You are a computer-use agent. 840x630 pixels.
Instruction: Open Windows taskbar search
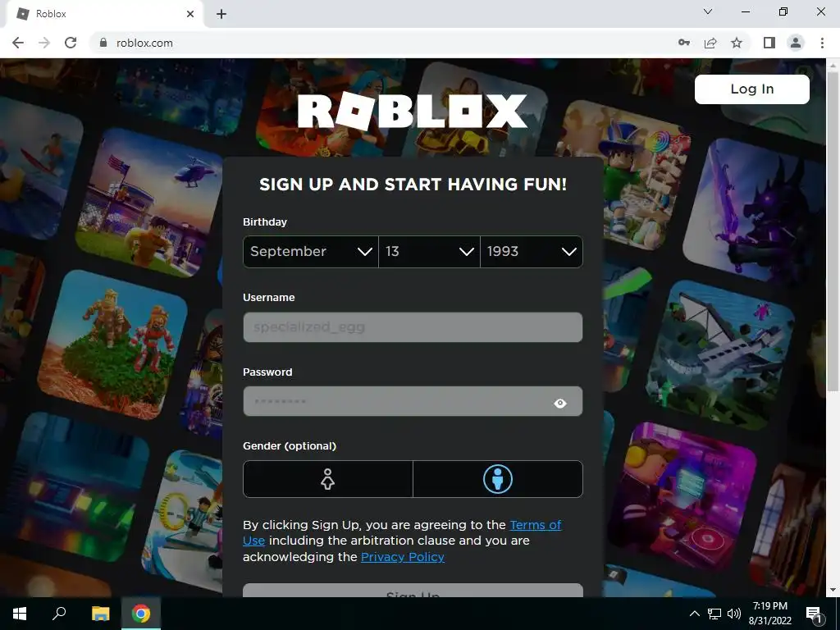pyautogui.click(x=59, y=614)
